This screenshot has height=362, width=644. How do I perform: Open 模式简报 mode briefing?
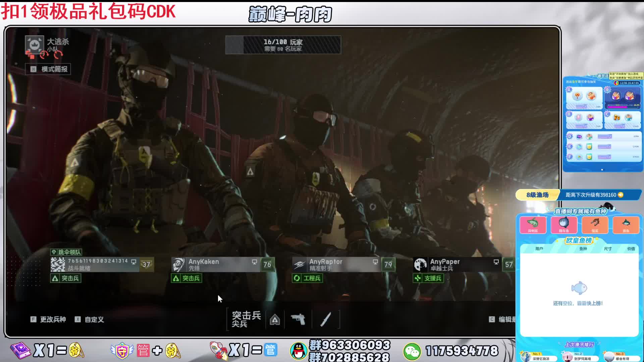pyautogui.click(x=48, y=69)
